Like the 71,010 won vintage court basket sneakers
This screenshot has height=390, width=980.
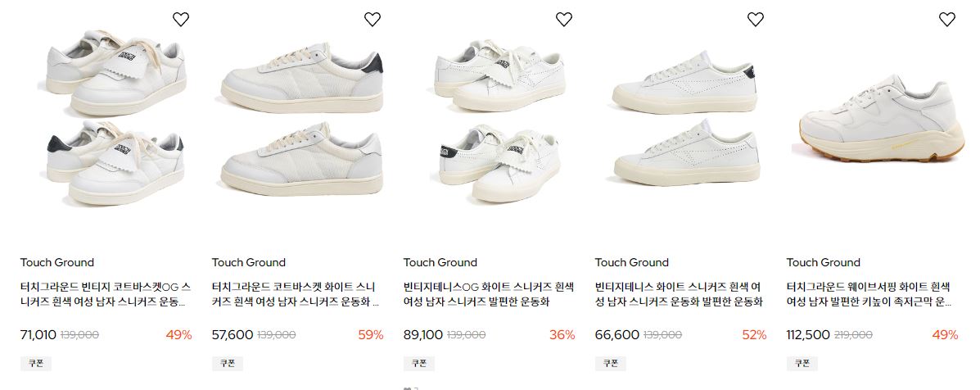(x=181, y=20)
